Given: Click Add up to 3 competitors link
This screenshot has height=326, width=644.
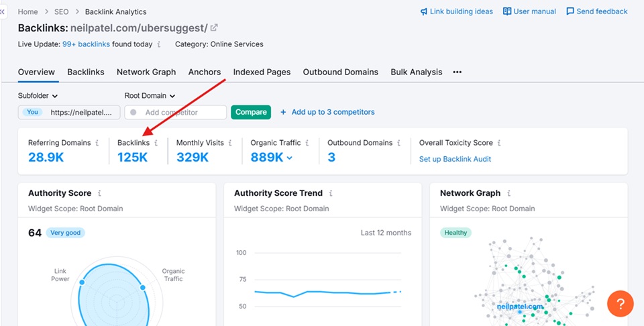Looking at the screenshot, I should point(333,112).
